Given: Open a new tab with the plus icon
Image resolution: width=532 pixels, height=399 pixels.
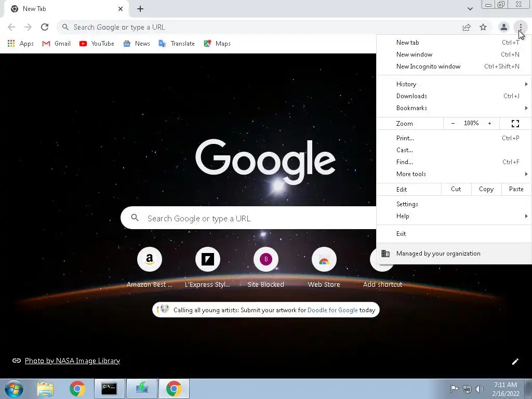Looking at the screenshot, I should (x=140, y=9).
